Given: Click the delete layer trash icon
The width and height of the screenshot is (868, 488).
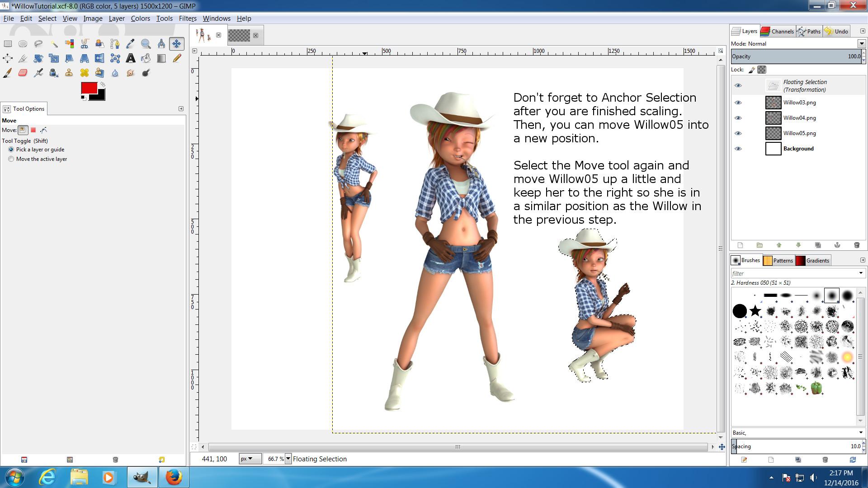Looking at the screenshot, I should 856,245.
